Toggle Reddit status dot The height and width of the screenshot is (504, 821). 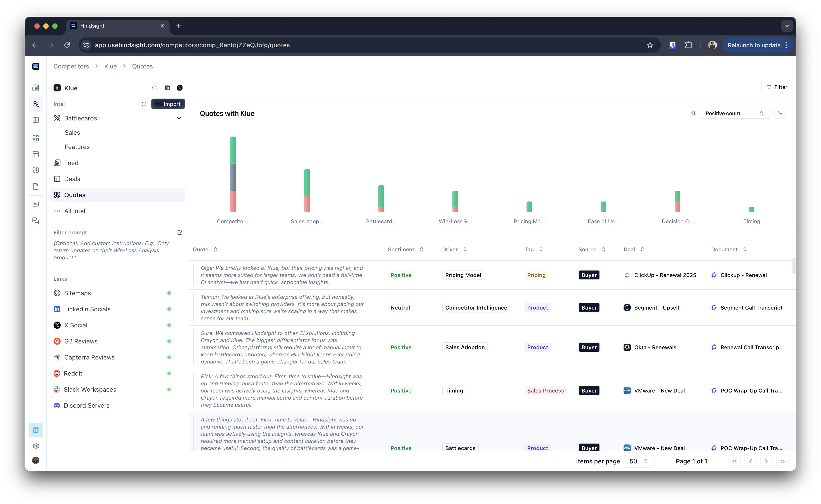tap(169, 373)
